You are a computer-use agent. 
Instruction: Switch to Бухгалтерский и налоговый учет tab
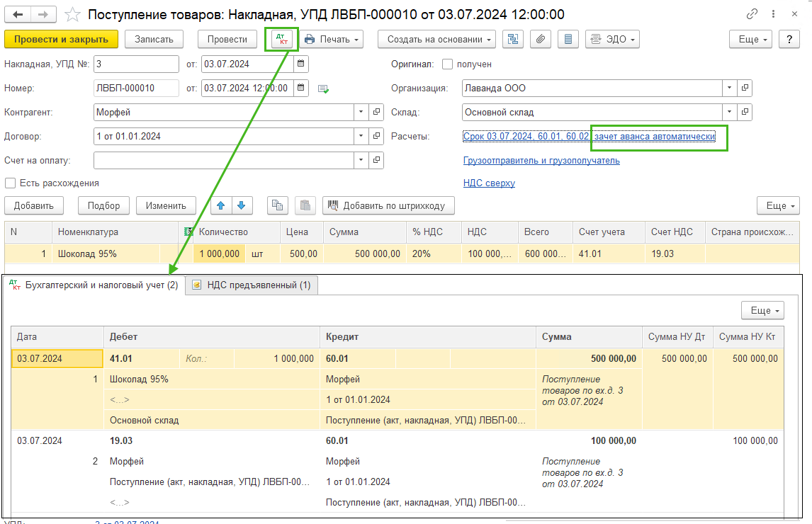pos(94,285)
